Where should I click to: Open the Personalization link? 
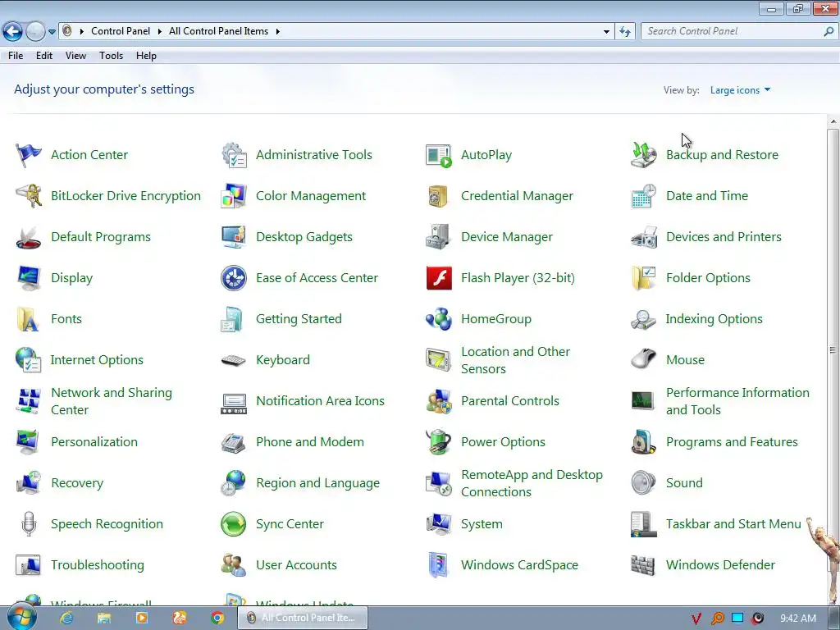(x=94, y=442)
